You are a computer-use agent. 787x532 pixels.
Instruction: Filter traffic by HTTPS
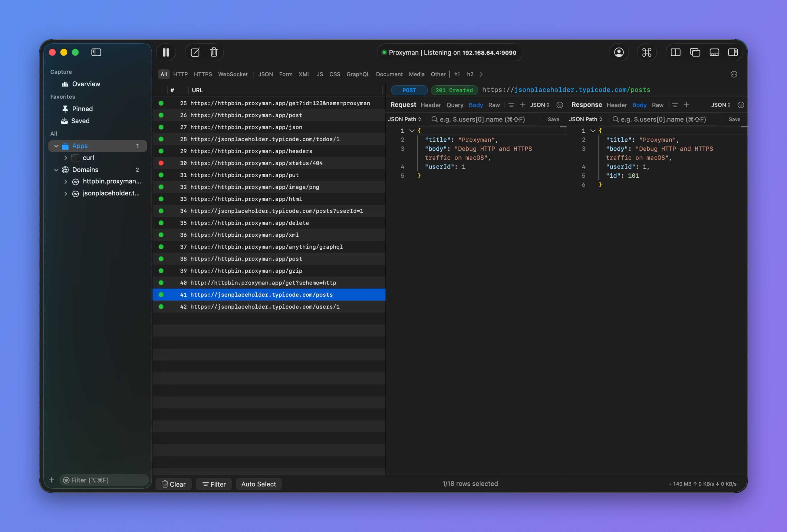click(203, 74)
